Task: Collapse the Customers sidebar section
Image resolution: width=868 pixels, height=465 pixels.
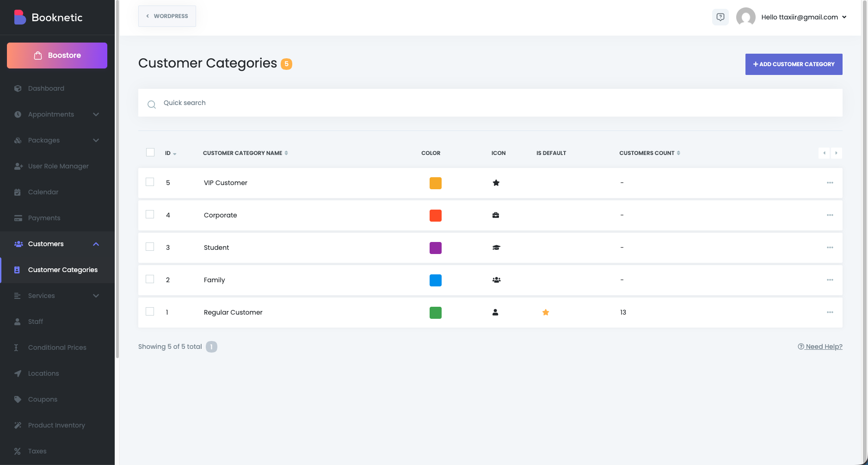Action: point(96,244)
